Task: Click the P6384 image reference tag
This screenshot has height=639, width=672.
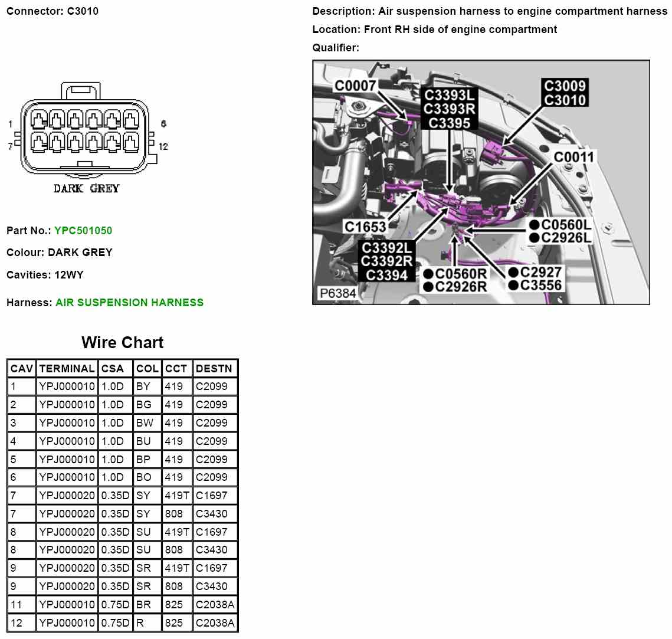Action: click(337, 293)
